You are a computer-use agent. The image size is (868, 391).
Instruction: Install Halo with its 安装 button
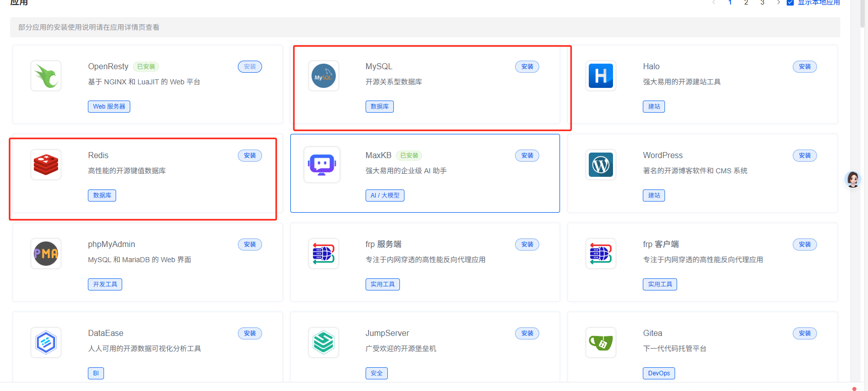[805, 67]
